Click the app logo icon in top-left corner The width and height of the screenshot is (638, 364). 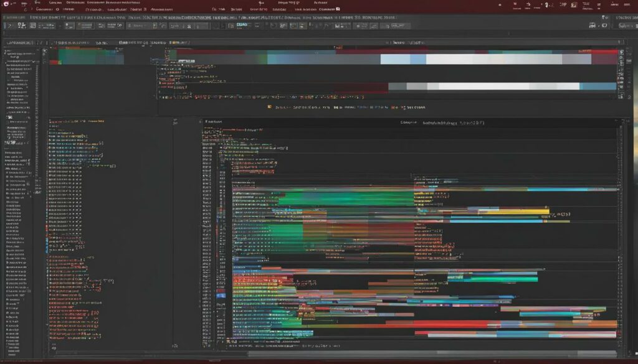point(6,3)
